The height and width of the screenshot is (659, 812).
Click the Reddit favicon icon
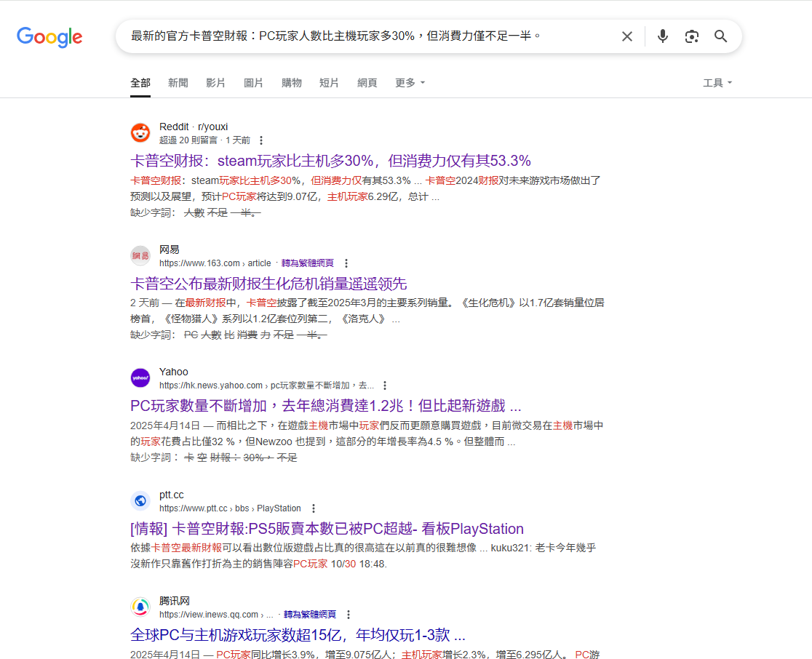tap(140, 133)
